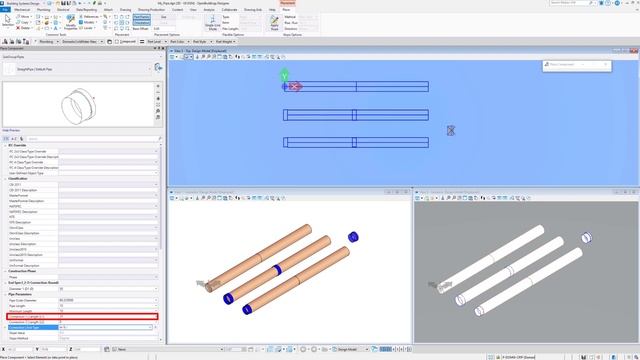The width and height of the screenshot is (640, 360).
Task: Click zoom in icon beside component preview
Action: pyautogui.click(x=158, y=86)
